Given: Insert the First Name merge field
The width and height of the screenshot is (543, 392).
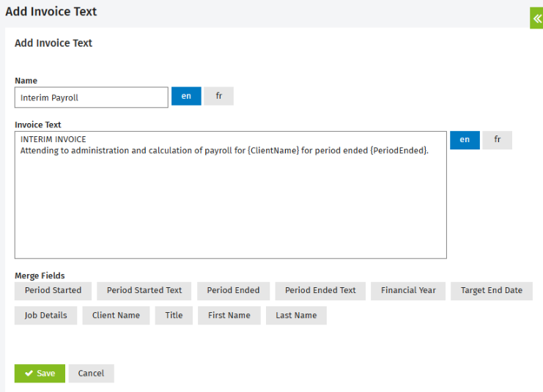Looking at the screenshot, I should 229,316.
